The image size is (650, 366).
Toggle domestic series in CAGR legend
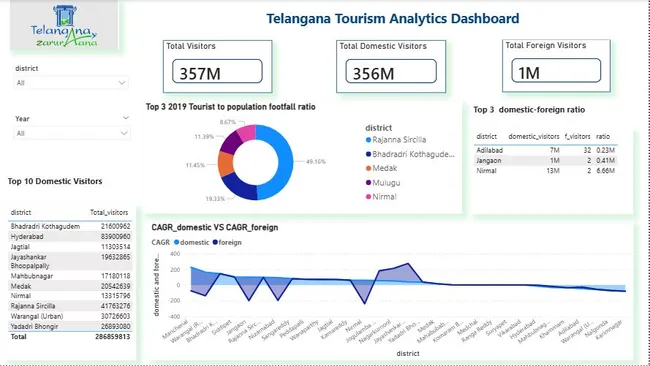point(192,242)
